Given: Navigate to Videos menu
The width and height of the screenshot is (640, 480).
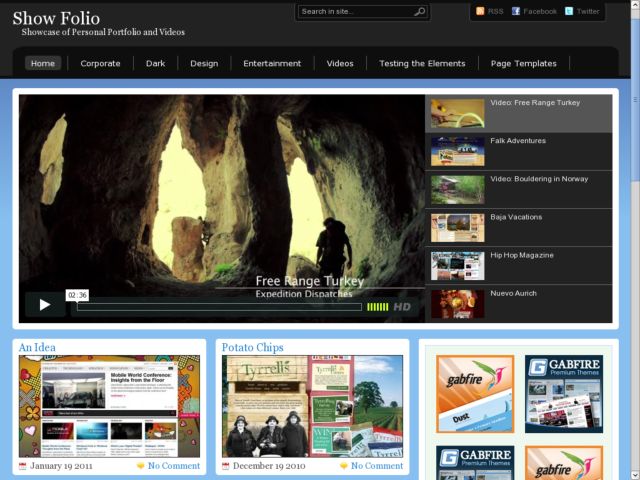Looking at the screenshot, I should (340, 63).
